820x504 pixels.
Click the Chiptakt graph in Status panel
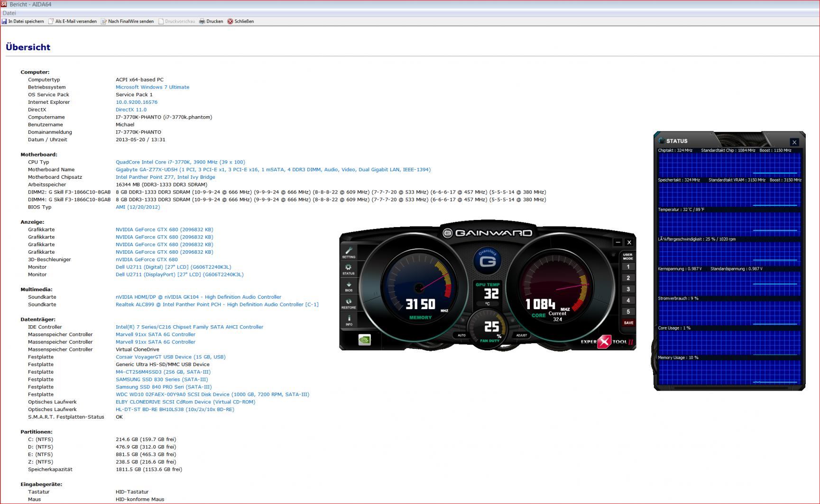[x=729, y=165]
